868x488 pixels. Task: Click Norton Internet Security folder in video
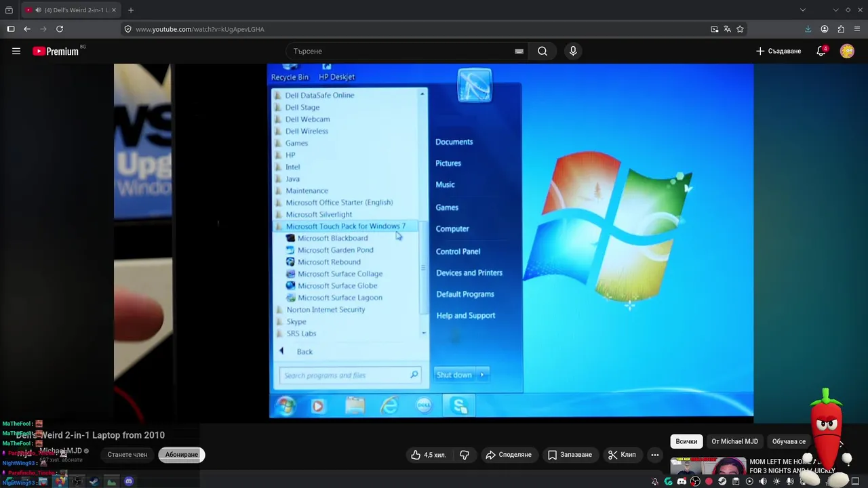[x=325, y=310]
